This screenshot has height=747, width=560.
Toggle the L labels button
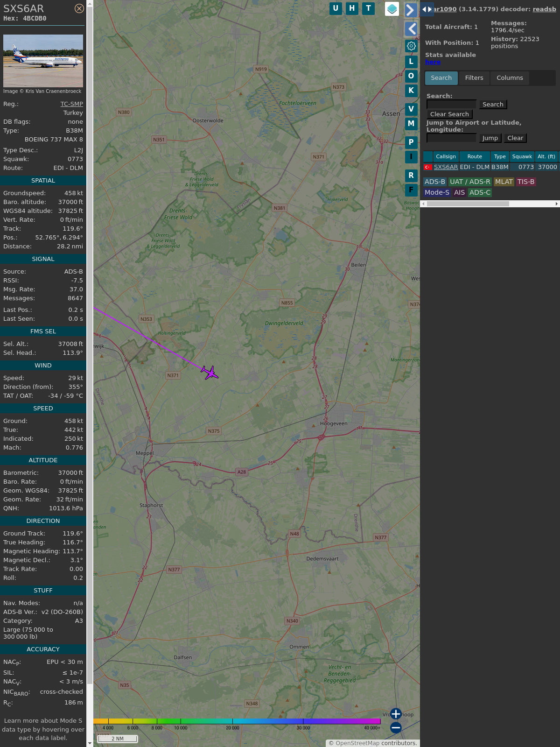coord(411,61)
